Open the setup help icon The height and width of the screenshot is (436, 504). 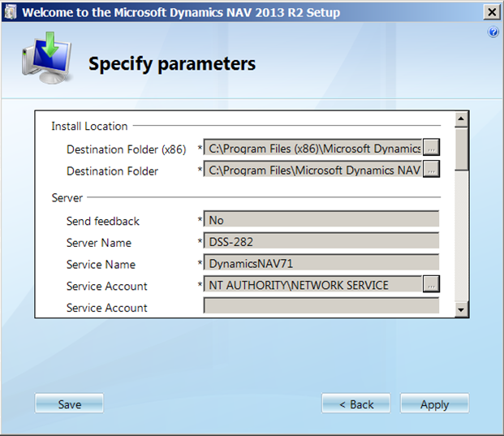493,32
